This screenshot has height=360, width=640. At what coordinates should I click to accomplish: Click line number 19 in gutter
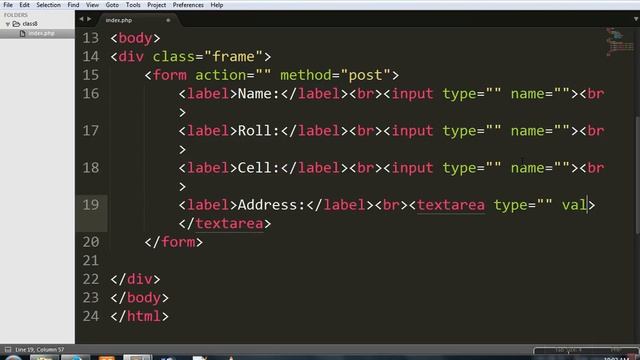click(91, 204)
